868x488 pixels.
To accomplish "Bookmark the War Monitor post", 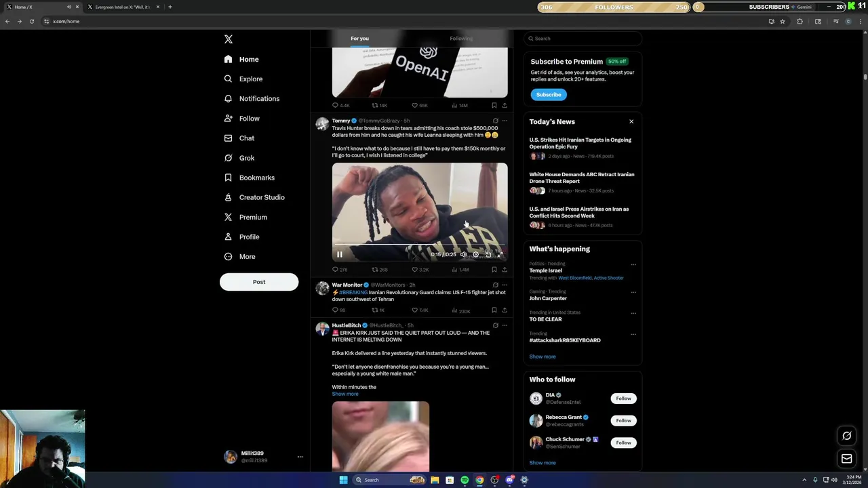I will 494,310.
